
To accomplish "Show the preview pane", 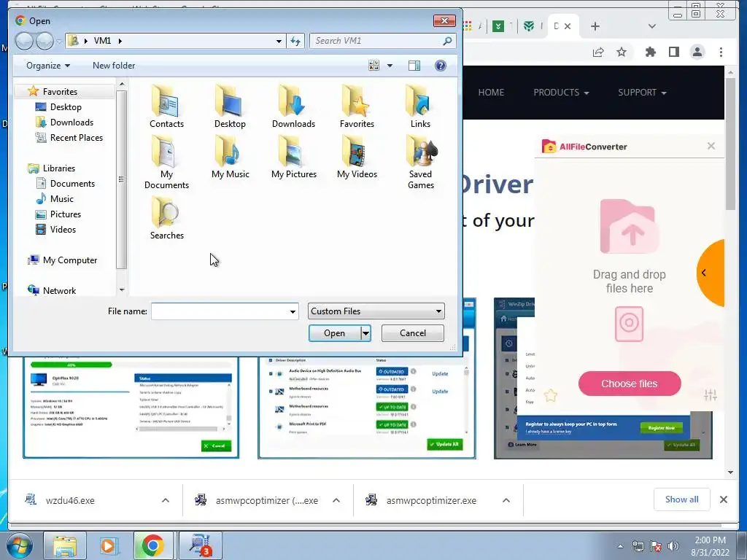I will (414, 65).
